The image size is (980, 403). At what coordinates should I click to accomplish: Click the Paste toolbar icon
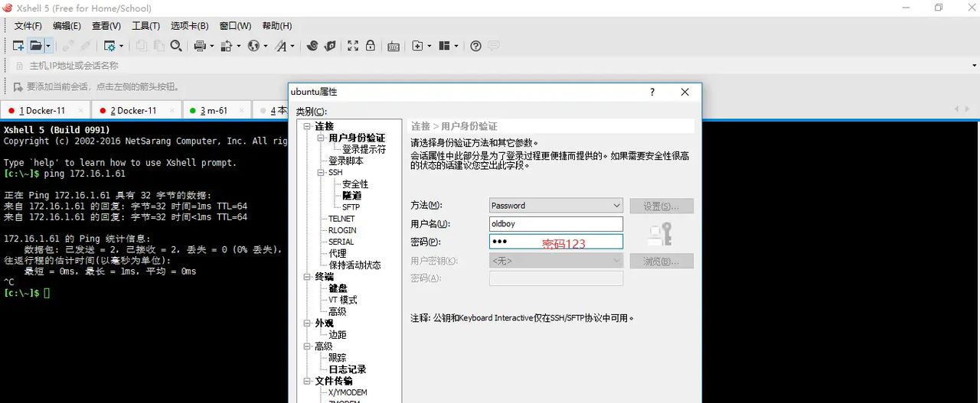158,46
